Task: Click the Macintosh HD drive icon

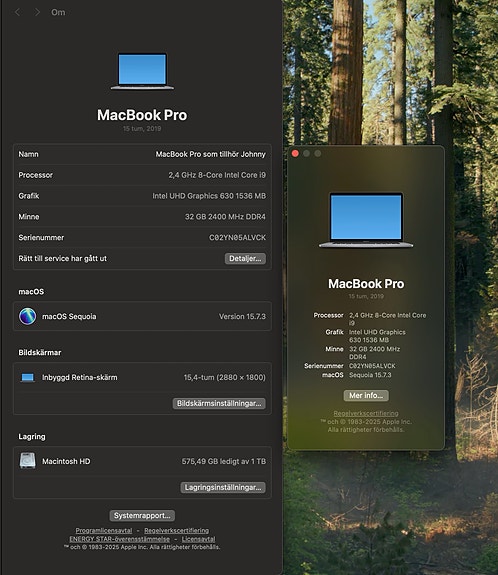Action: click(x=28, y=461)
